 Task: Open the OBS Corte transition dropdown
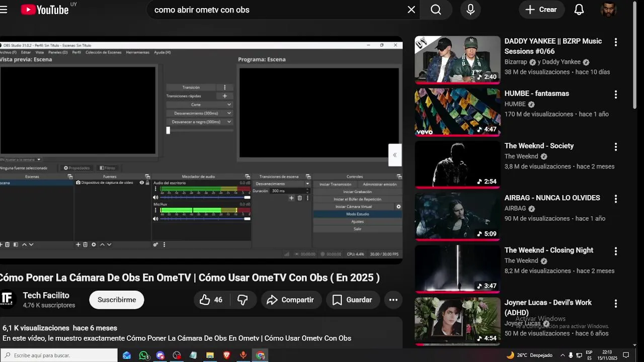200,105
